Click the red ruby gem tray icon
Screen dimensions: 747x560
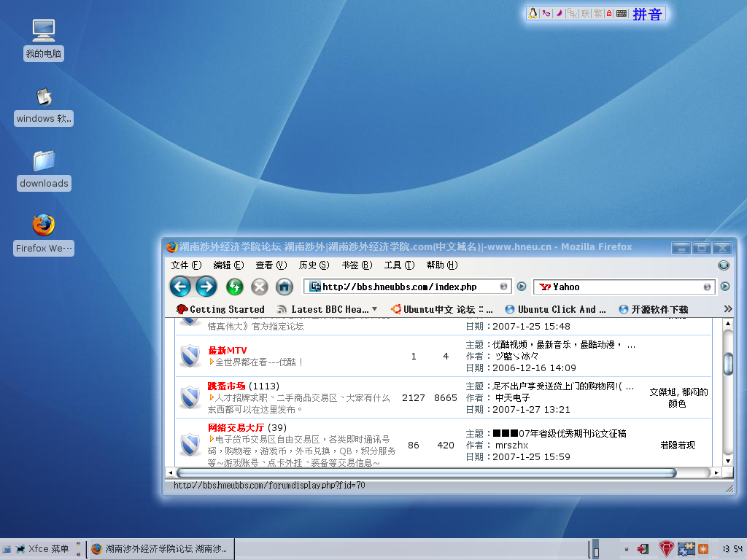(x=666, y=549)
